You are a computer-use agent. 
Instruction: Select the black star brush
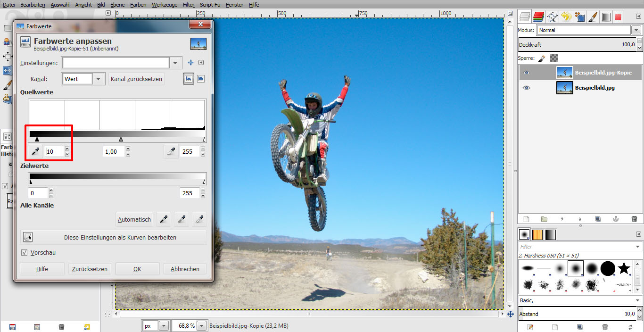[625, 268]
